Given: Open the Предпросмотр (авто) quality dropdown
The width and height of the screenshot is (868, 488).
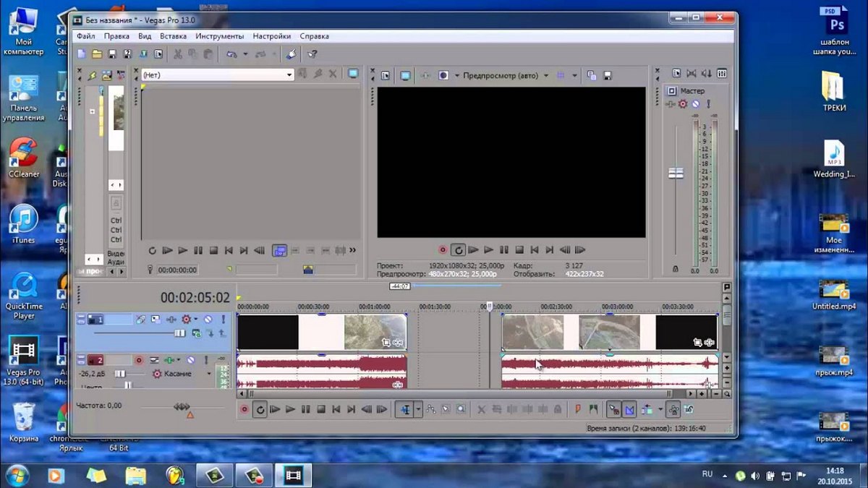Looking at the screenshot, I should [546, 75].
